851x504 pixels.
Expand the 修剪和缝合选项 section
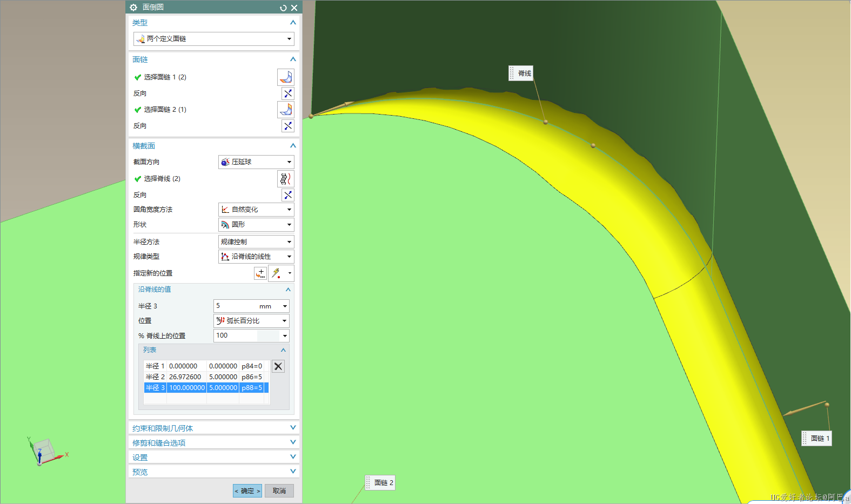293,442
